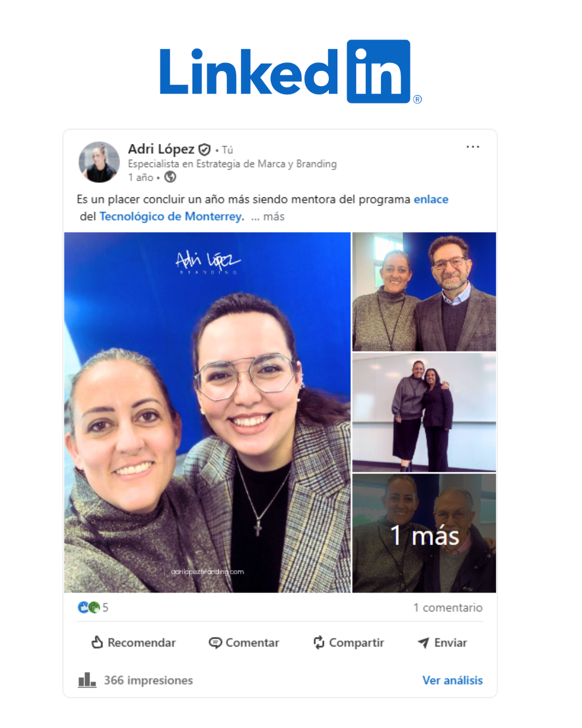The width and height of the screenshot is (582, 728).
Task: Click the LinkedIn logo at top
Action: (290, 72)
